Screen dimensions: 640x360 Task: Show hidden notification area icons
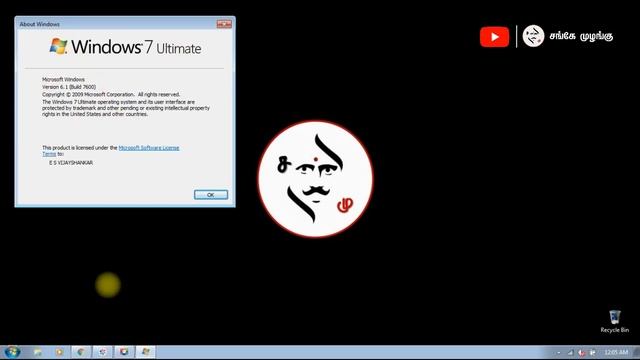click(559, 352)
